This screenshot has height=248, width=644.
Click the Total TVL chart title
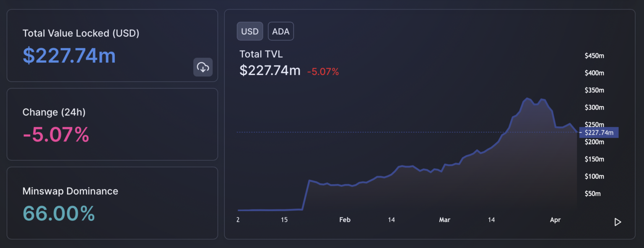tap(261, 54)
